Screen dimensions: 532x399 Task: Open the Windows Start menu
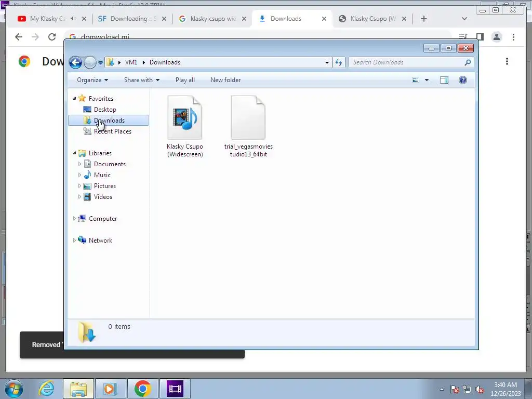tap(14, 389)
